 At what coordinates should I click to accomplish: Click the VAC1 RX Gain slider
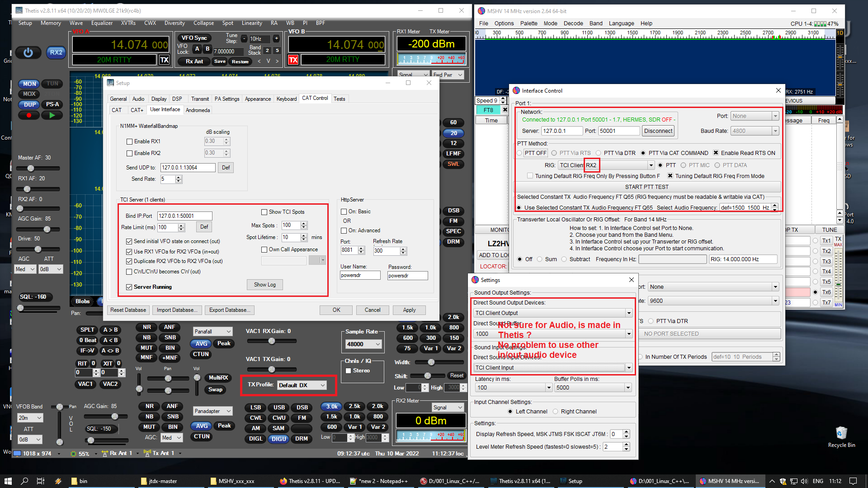271,341
